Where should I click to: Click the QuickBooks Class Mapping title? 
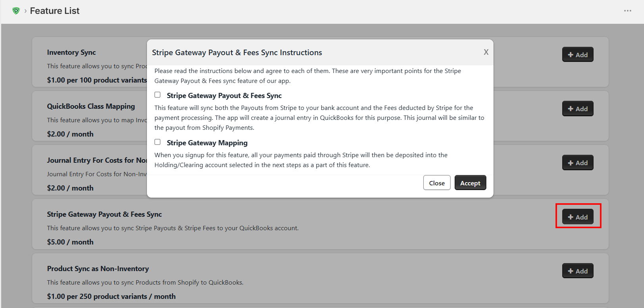pyautogui.click(x=91, y=106)
